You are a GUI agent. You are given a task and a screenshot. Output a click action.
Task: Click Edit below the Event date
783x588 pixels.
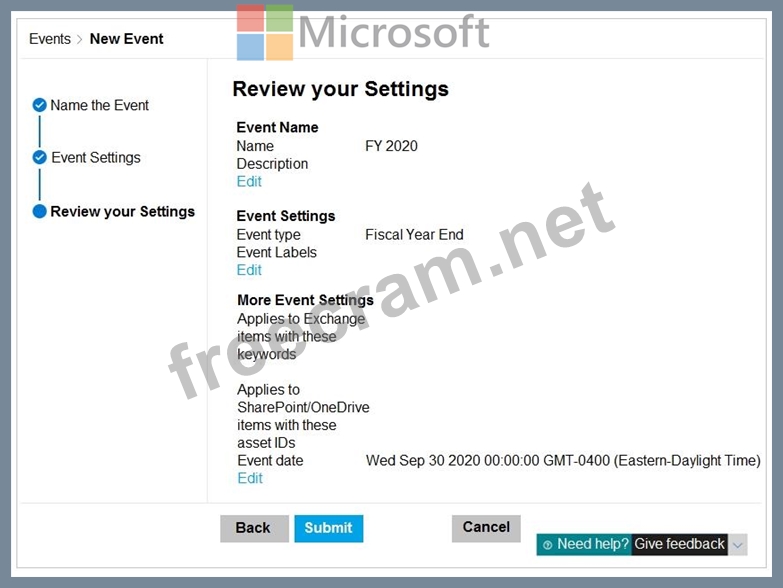(x=250, y=478)
